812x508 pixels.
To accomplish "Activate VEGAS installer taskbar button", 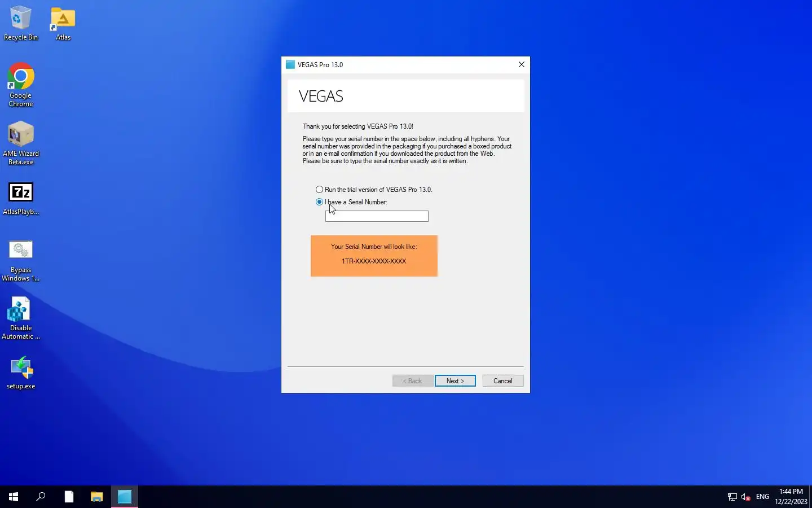I will point(125,497).
